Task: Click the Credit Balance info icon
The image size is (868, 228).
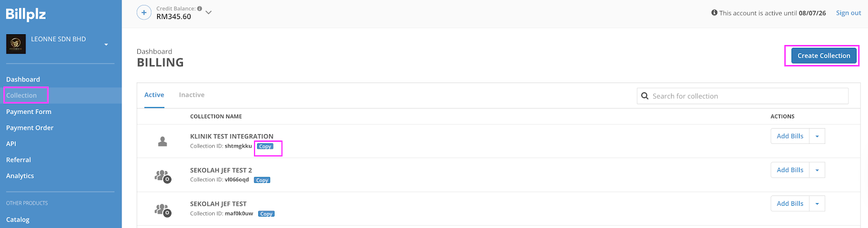Action: [200, 9]
